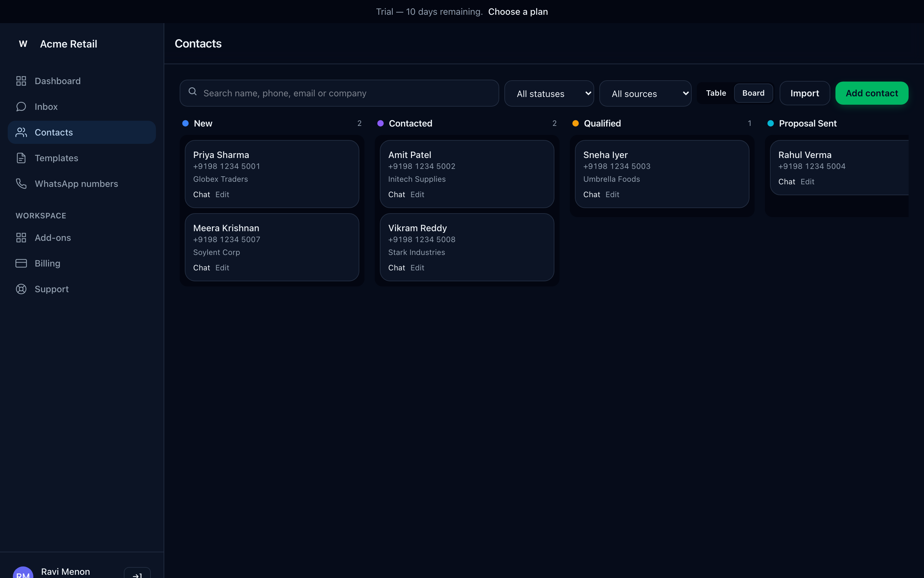
Task: Click the logout arrow icon near Ravi Menon
Action: 137,573
